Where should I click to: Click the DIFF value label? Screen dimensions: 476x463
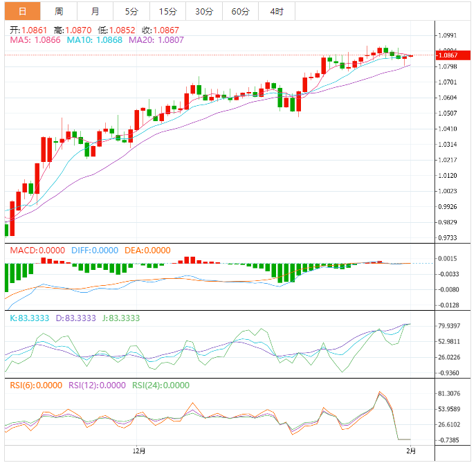coord(94,251)
